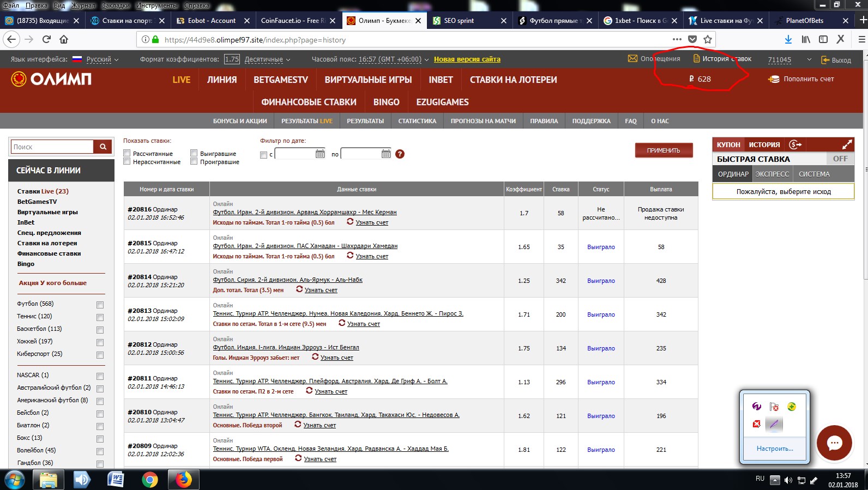Viewport: 868px width, 490px height.
Task: Click page actions three-dots in address bar
Action: [677, 39]
